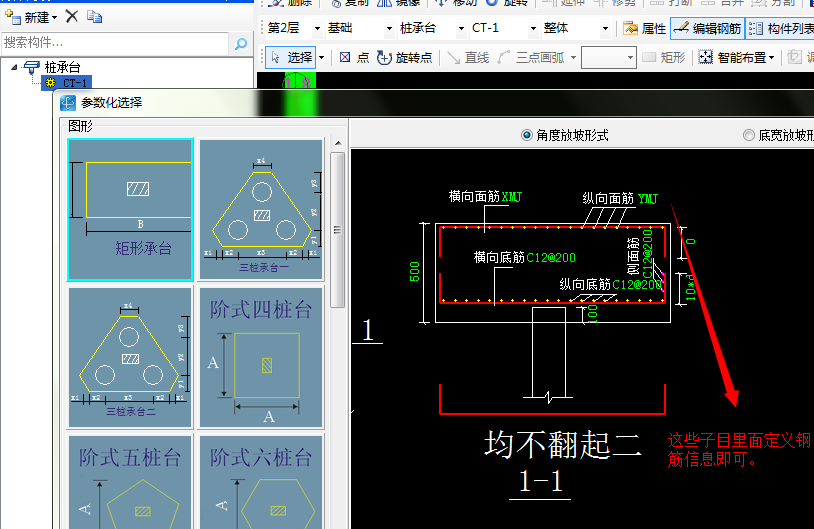Click the 100 pile embed dimension
Viewport: 814px width, 529px height.
tap(592, 314)
